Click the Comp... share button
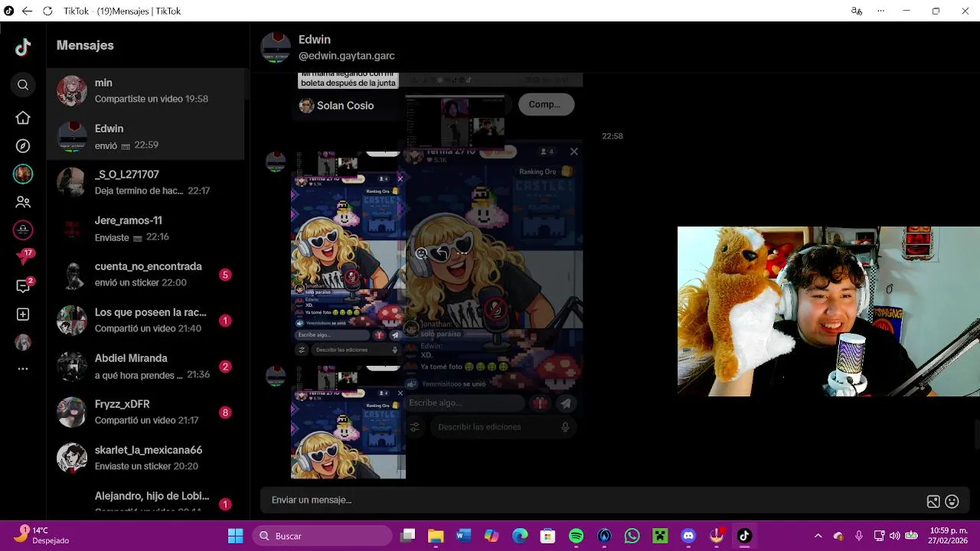This screenshot has width=980, height=551. coord(545,105)
